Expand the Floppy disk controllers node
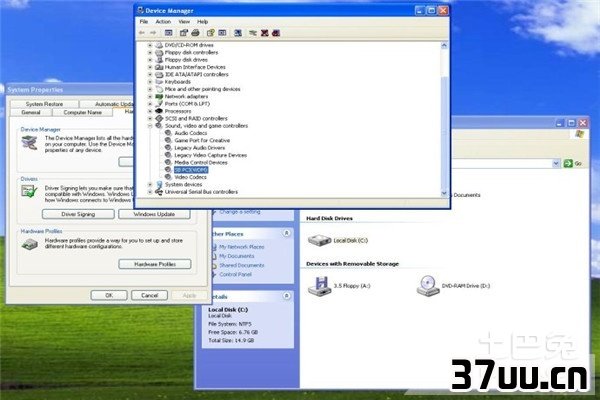This screenshot has width=600, height=400. (x=150, y=52)
